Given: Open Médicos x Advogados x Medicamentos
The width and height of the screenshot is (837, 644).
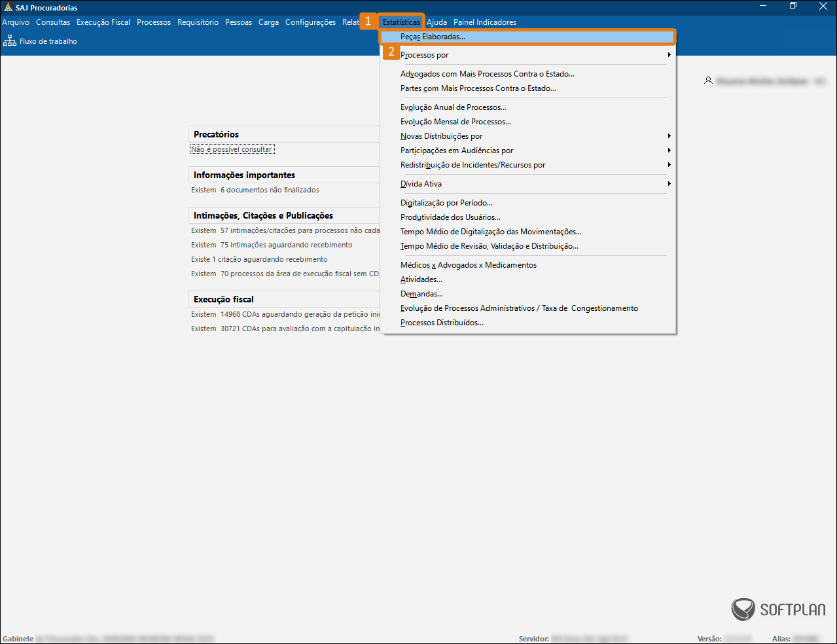Looking at the screenshot, I should click(x=468, y=265).
